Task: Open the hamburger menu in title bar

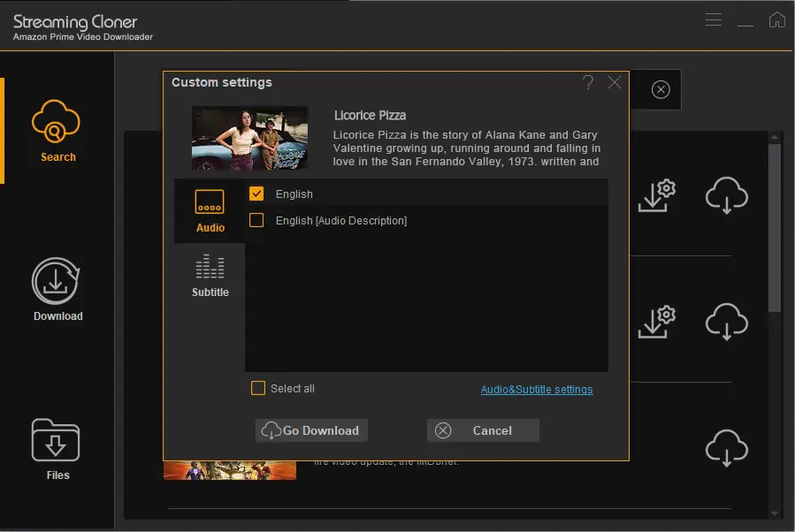Action: tap(714, 19)
